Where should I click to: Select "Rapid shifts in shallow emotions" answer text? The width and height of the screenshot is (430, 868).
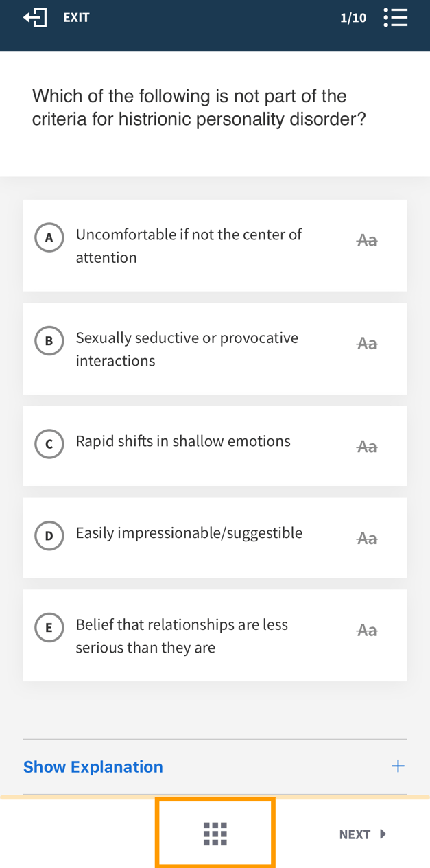coord(183,441)
